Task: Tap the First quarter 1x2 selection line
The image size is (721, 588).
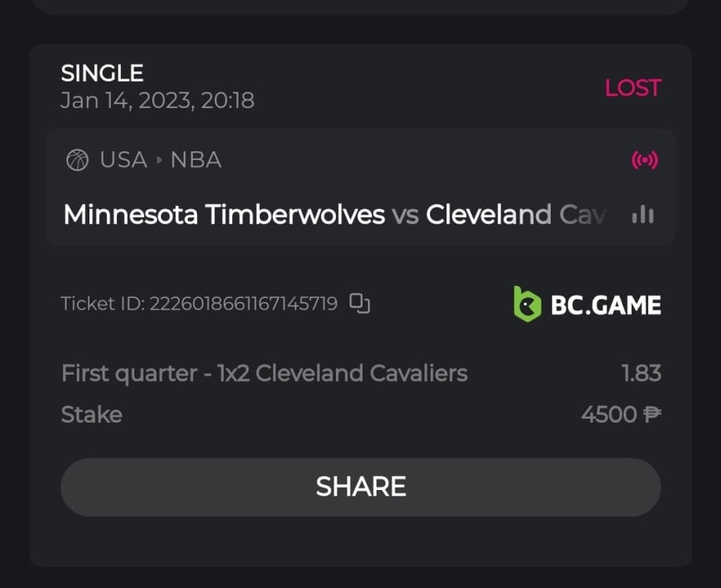Action: coord(264,373)
